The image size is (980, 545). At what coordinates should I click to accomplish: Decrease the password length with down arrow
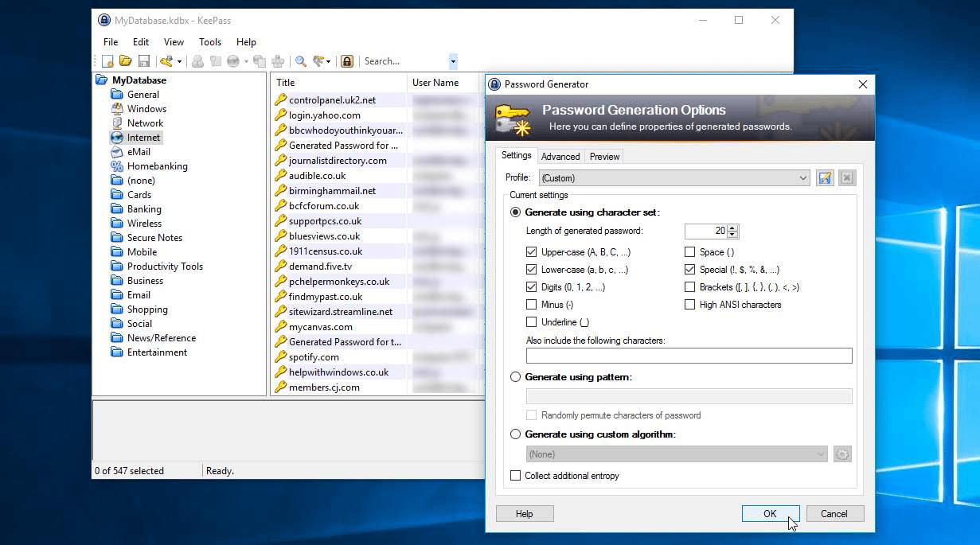[x=733, y=236]
